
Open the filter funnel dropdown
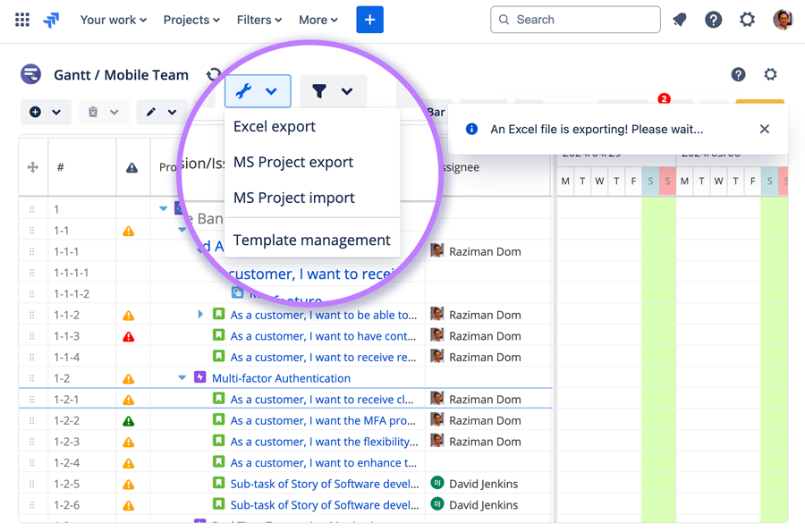[334, 91]
